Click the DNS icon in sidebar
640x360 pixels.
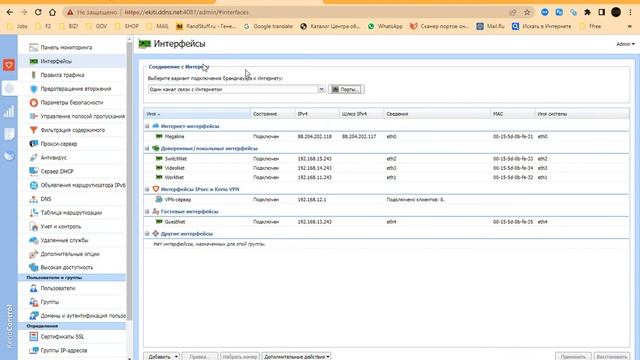(x=33, y=199)
